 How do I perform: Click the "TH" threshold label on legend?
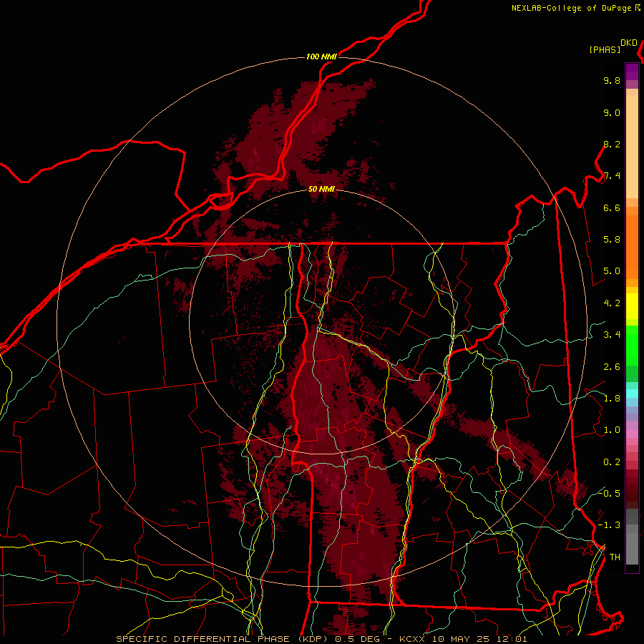point(615,557)
